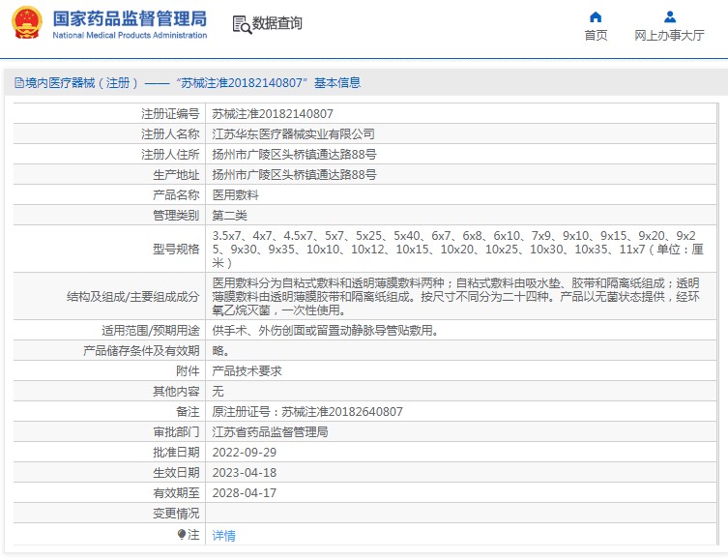
Task: Click the 产品技术要求 attachment cell
Action: pyautogui.click(x=247, y=370)
